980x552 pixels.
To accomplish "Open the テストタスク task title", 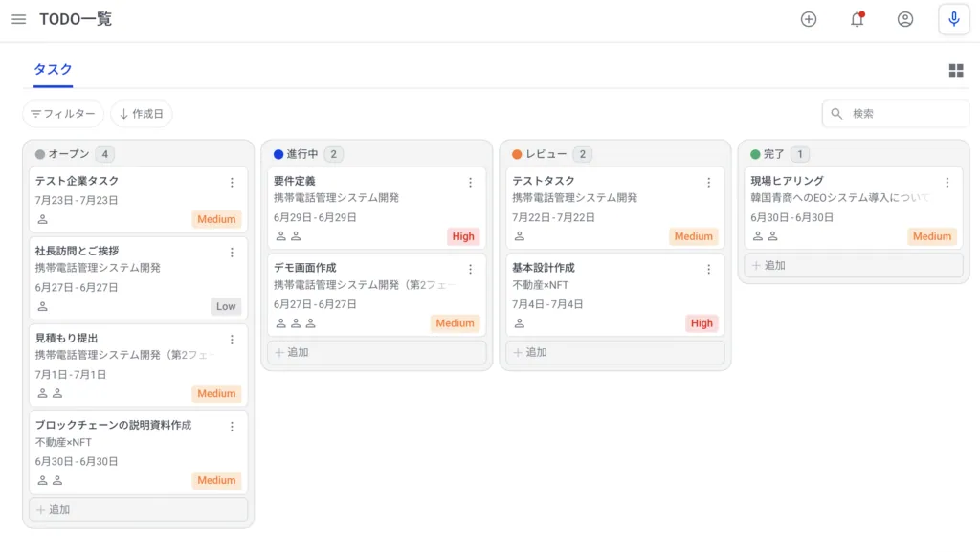I will (x=544, y=181).
